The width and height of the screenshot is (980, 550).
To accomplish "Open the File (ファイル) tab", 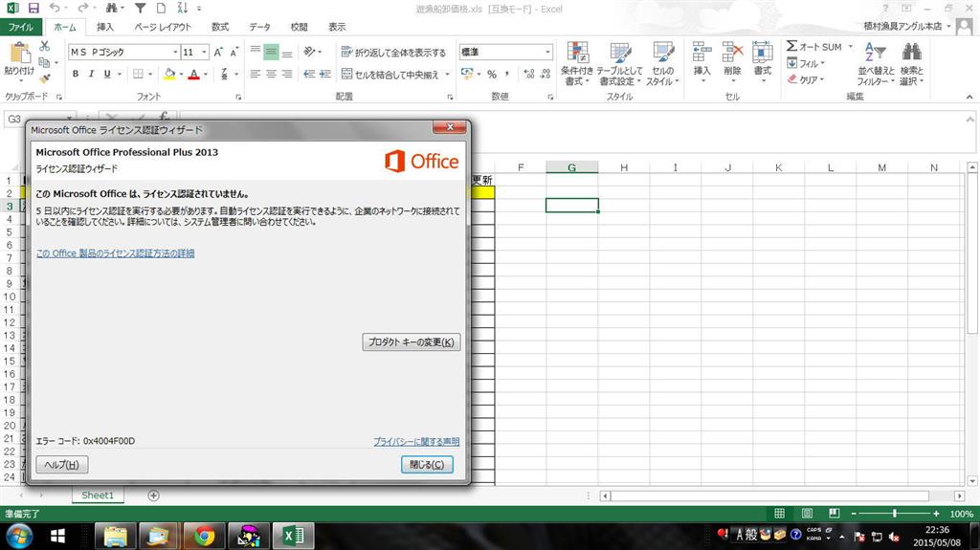I will [x=21, y=27].
